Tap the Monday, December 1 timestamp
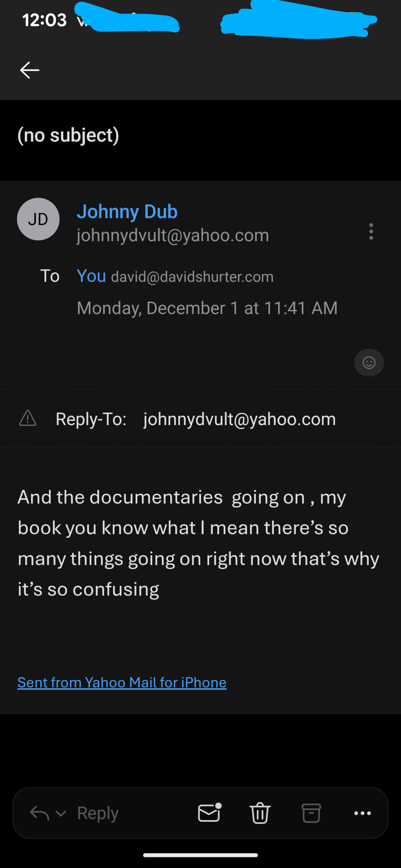401x868 pixels. [x=207, y=308]
